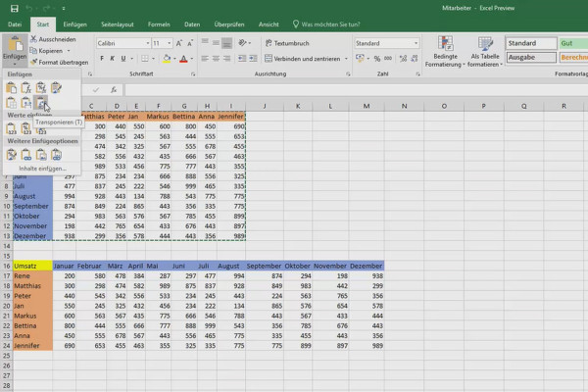Toggle left text alignment
This screenshot has width=588, height=392.
(205, 59)
